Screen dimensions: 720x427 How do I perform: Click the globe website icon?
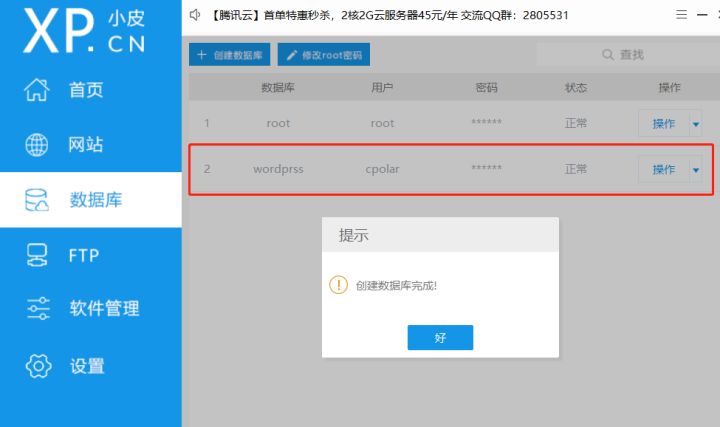pyautogui.click(x=36, y=145)
